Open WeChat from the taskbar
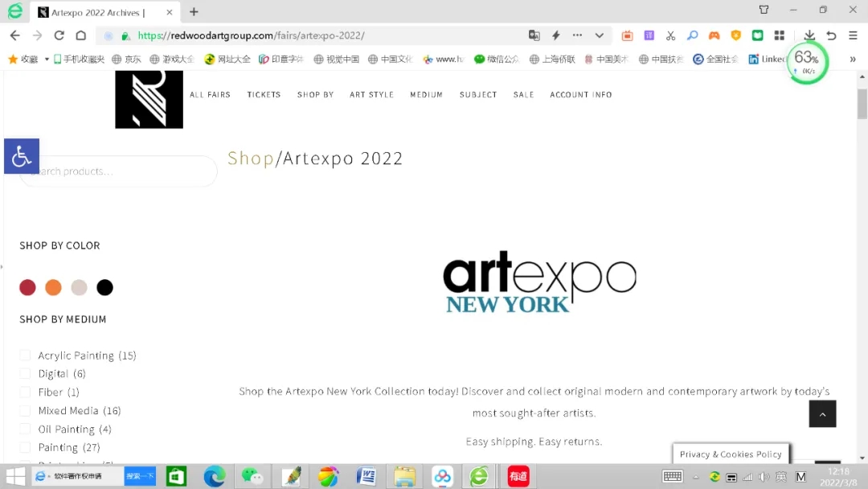This screenshot has width=868, height=489. [x=252, y=476]
